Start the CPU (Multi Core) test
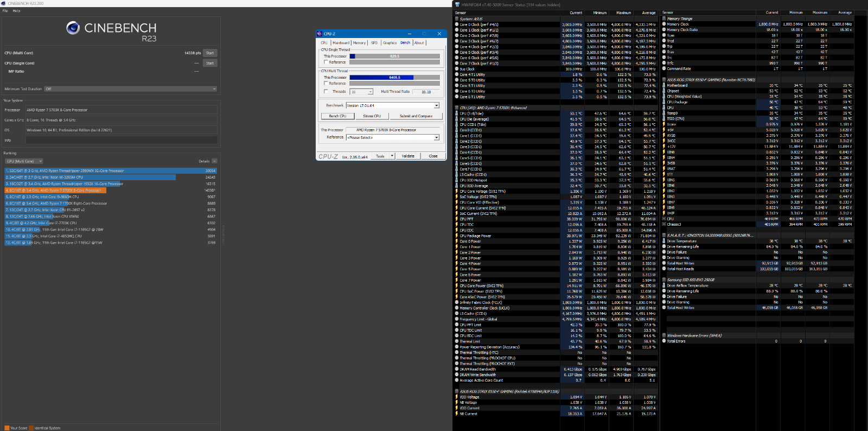Image resolution: width=868 pixels, height=431 pixels. tap(210, 53)
